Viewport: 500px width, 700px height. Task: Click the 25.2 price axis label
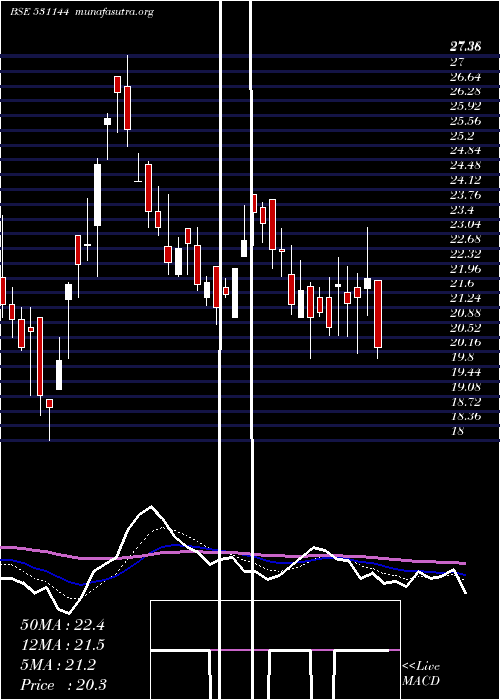[x=462, y=135]
